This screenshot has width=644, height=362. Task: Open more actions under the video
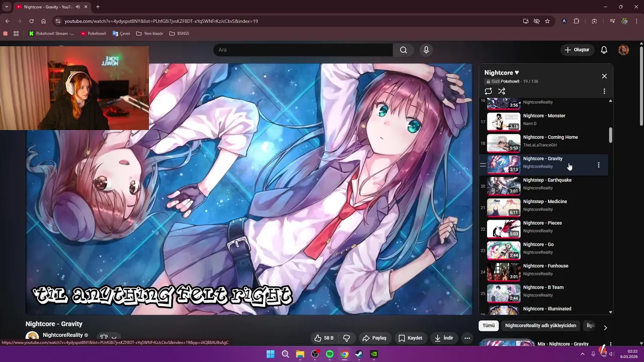[x=467, y=338]
